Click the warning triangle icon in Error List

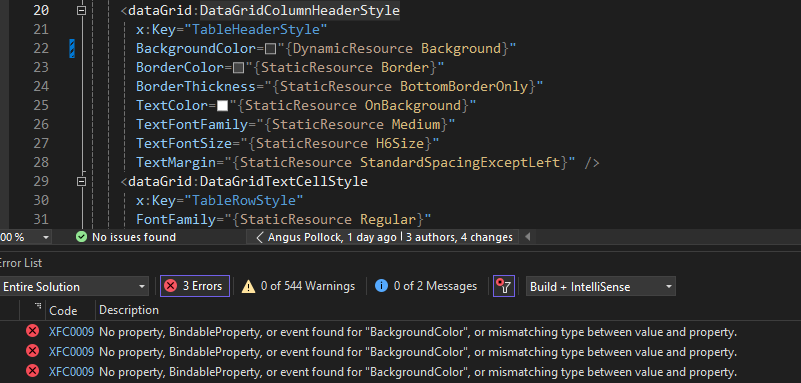point(248,286)
